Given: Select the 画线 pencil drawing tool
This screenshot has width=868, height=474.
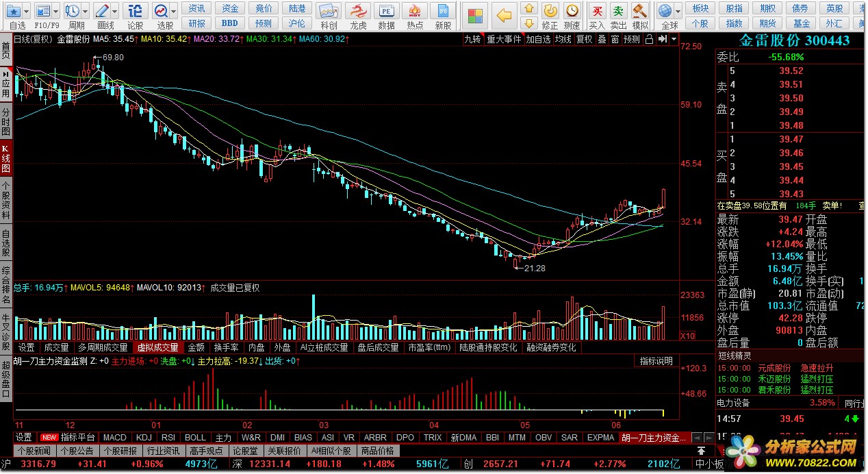Looking at the screenshot, I should (103, 11).
